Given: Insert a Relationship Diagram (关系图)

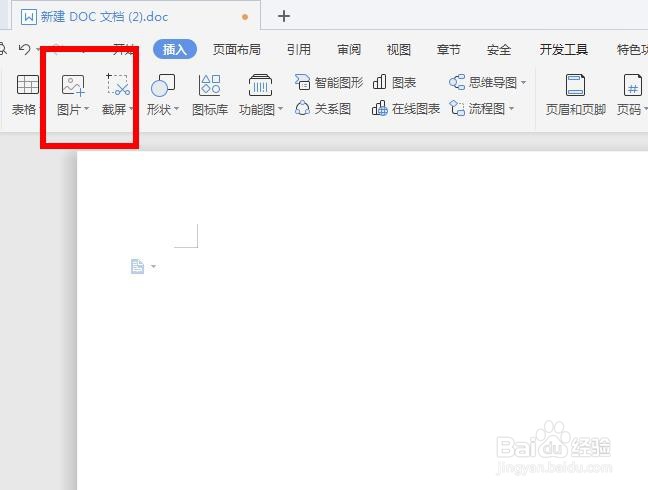Looking at the screenshot, I should point(323,109).
